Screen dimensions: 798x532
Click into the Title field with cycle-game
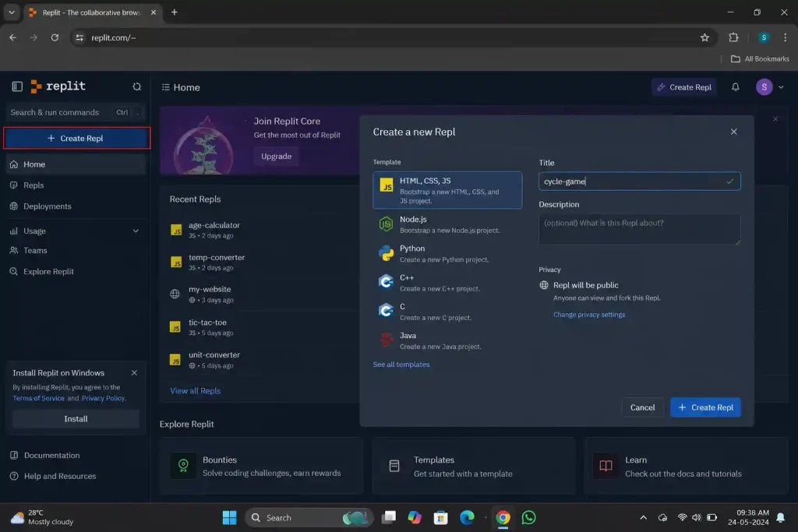click(x=639, y=181)
